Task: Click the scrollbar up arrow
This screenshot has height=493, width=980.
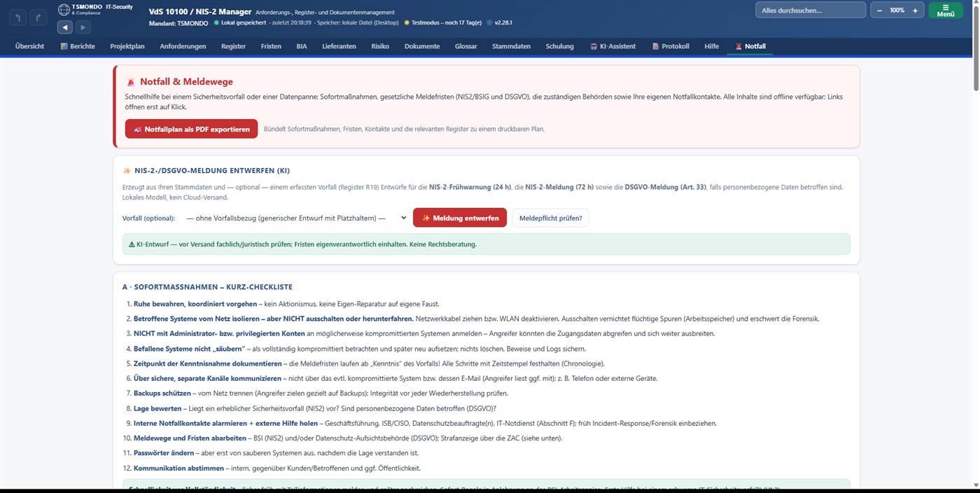Action: 974,3
